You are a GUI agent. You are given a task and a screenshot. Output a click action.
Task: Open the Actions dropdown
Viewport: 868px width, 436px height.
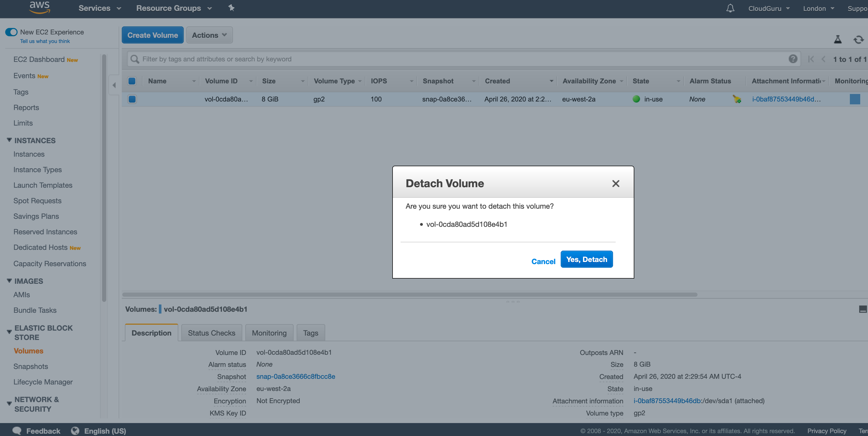209,35
